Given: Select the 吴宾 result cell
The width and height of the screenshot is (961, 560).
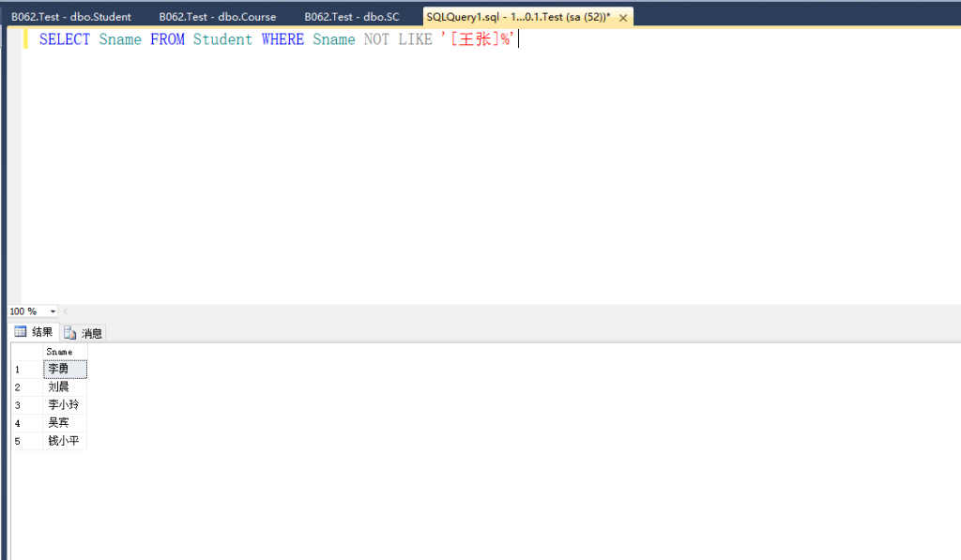Looking at the screenshot, I should (x=65, y=422).
